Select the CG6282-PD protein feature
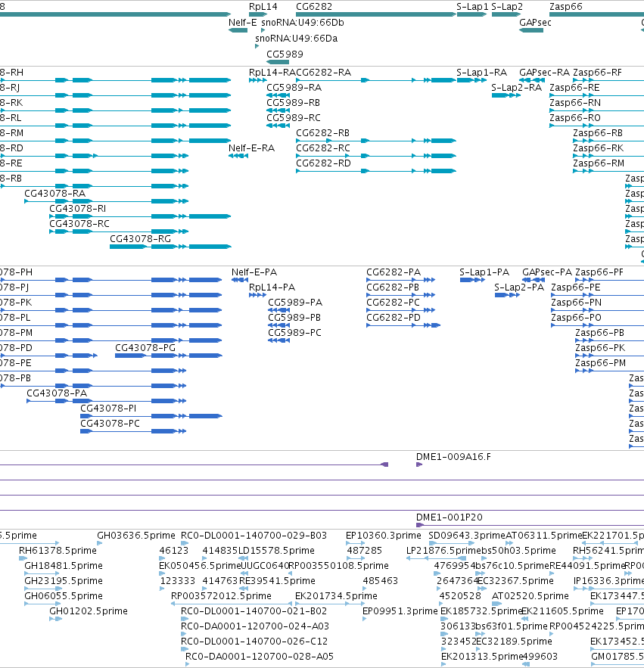Screen dimensions: 644x668 pyautogui.click(x=403, y=325)
